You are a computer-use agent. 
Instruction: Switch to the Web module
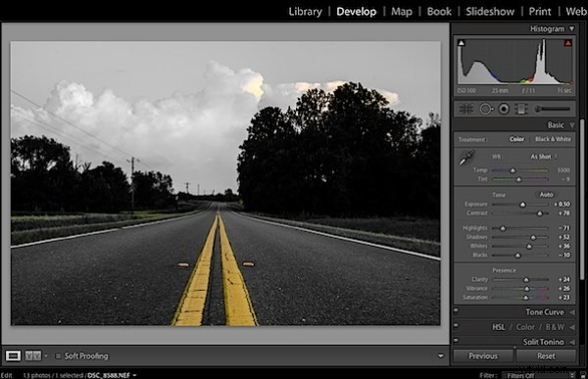coord(576,12)
